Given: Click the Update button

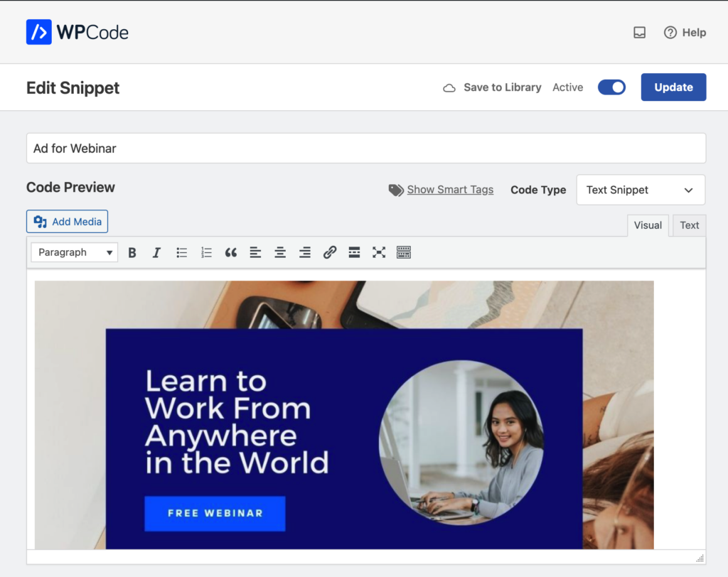Looking at the screenshot, I should coord(673,87).
